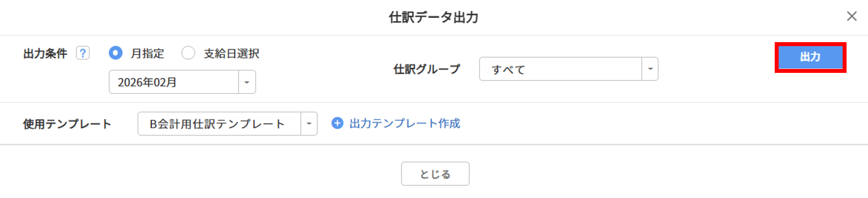Select the 月指定 radio button
Screen dimensions: 868x198
(116, 53)
